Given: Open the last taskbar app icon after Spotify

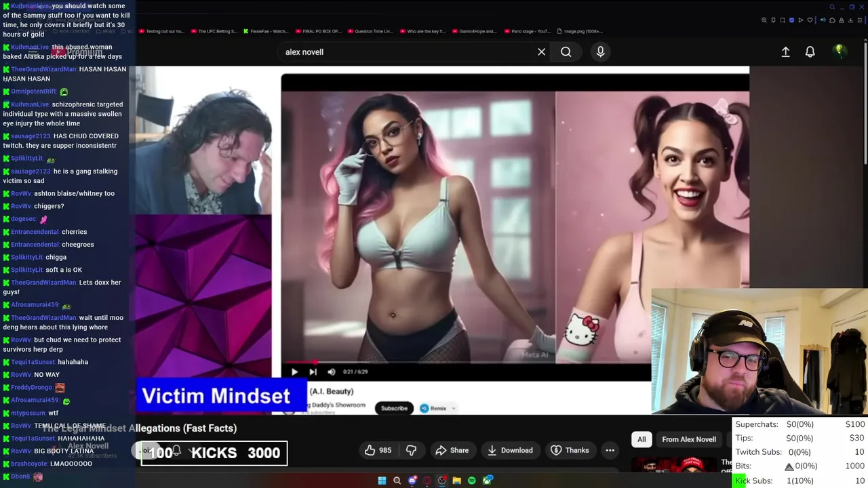Looking at the screenshot, I should pyautogui.click(x=488, y=481).
